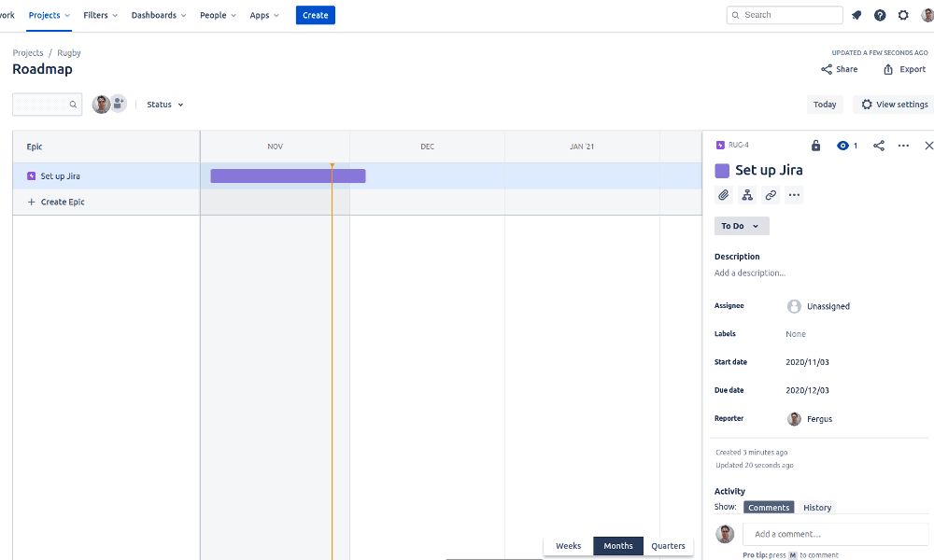Image resolution: width=934 pixels, height=560 pixels.
Task: Click the unassigned avatar icon
Action: pyautogui.click(x=794, y=306)
